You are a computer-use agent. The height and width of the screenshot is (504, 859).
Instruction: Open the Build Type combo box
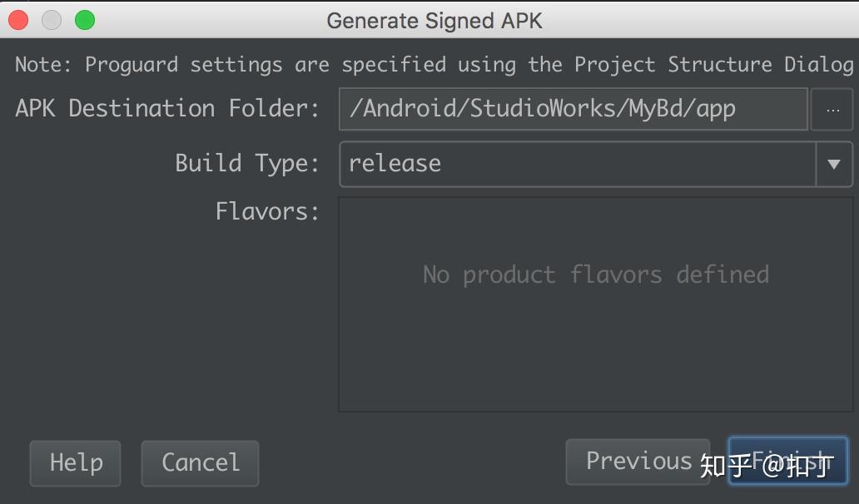pyautogui.click(x=583, y=164)
